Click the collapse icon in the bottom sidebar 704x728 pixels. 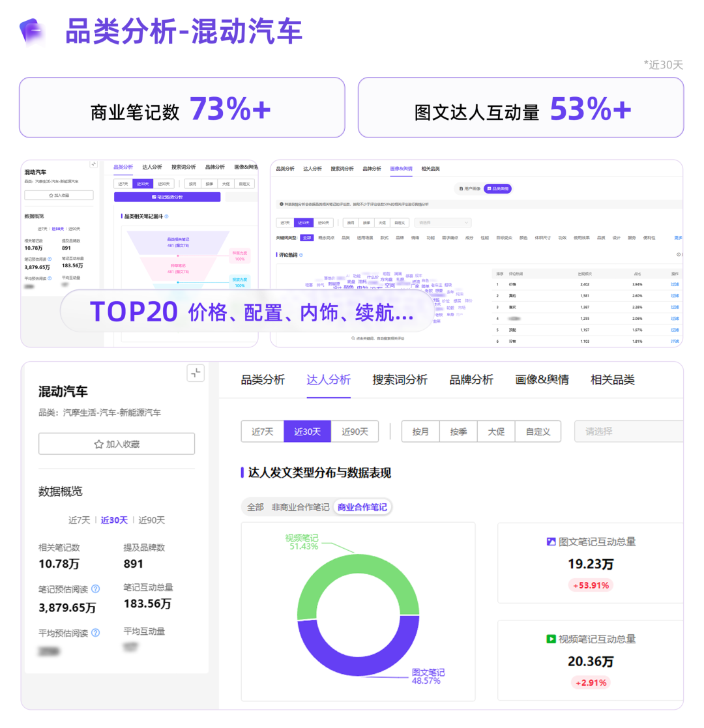(196, 373)
